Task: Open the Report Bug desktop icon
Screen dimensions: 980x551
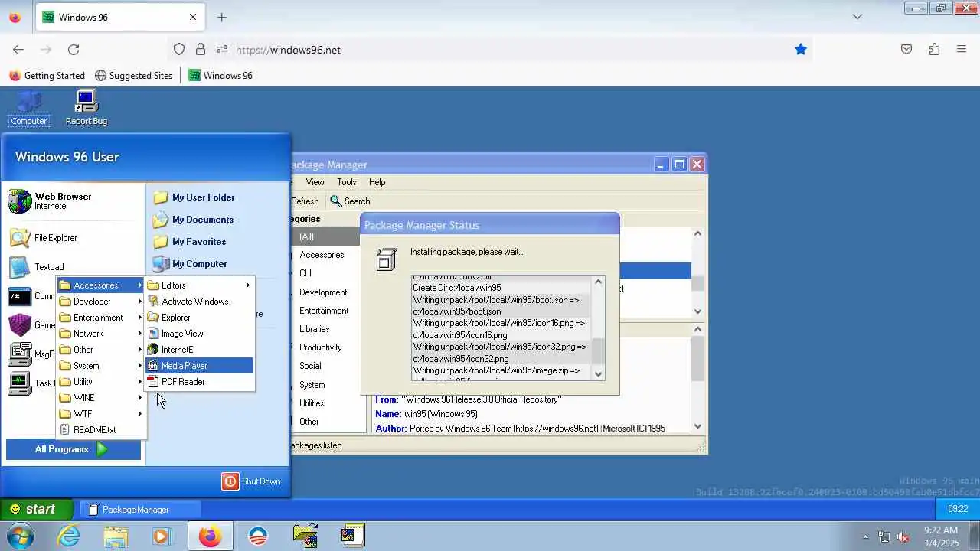Action: (x=86, y=108)
